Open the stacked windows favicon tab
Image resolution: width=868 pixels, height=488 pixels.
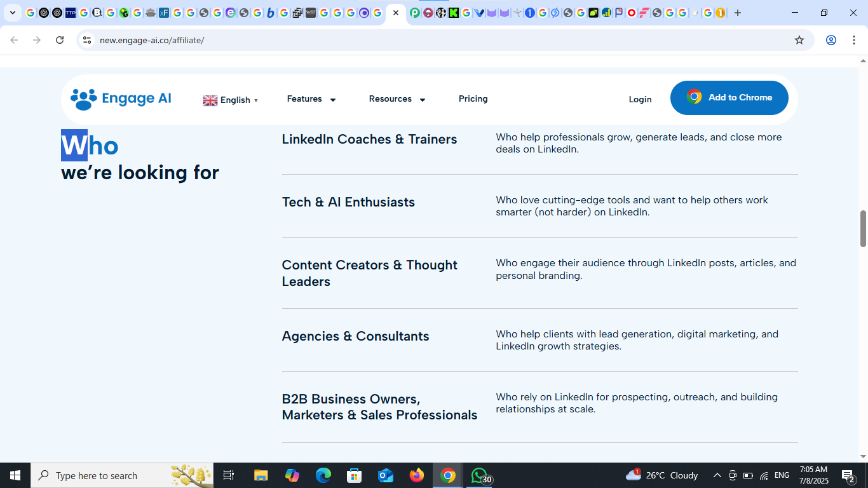(297, 13)
